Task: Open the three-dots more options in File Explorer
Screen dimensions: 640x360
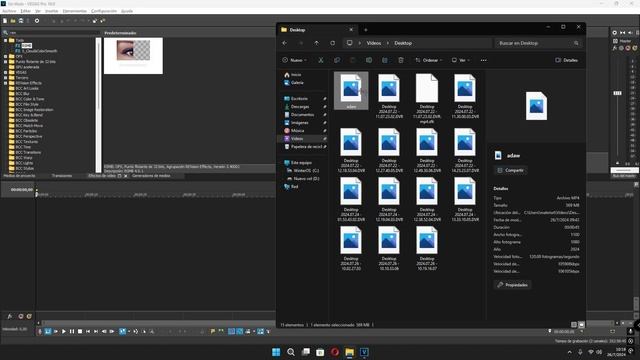Action: click(484, 60)
